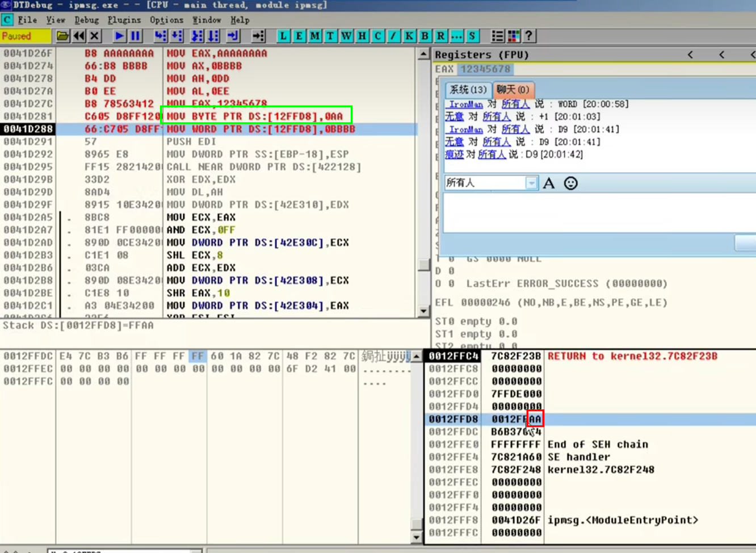
Task: Open file with the folder toolbar icon
Action: pyautogui.click(x=62, y=36)
